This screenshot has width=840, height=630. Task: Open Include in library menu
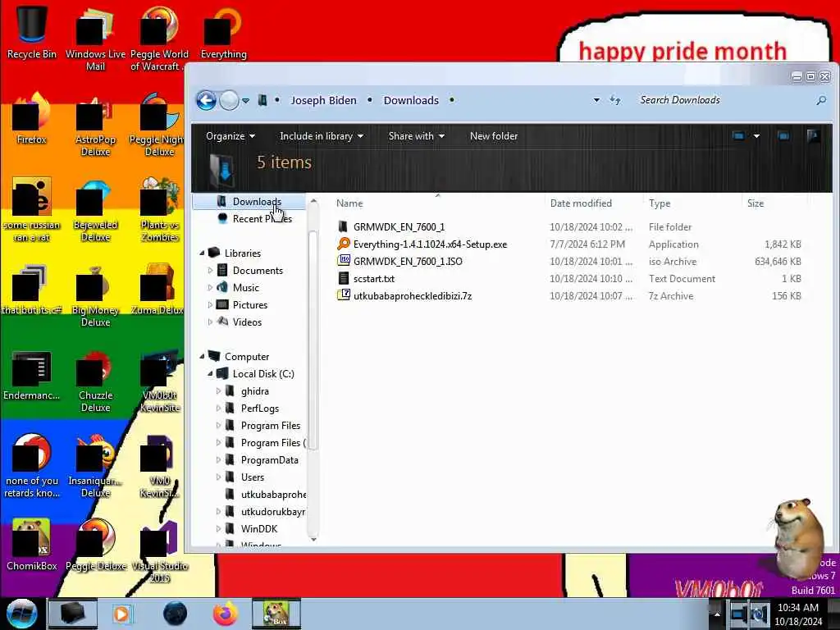pos(322,136)
